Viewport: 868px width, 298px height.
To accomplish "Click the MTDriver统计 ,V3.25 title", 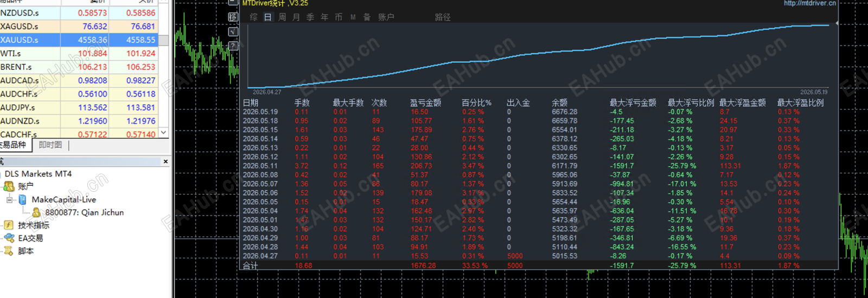I will (x=275, y=3).
